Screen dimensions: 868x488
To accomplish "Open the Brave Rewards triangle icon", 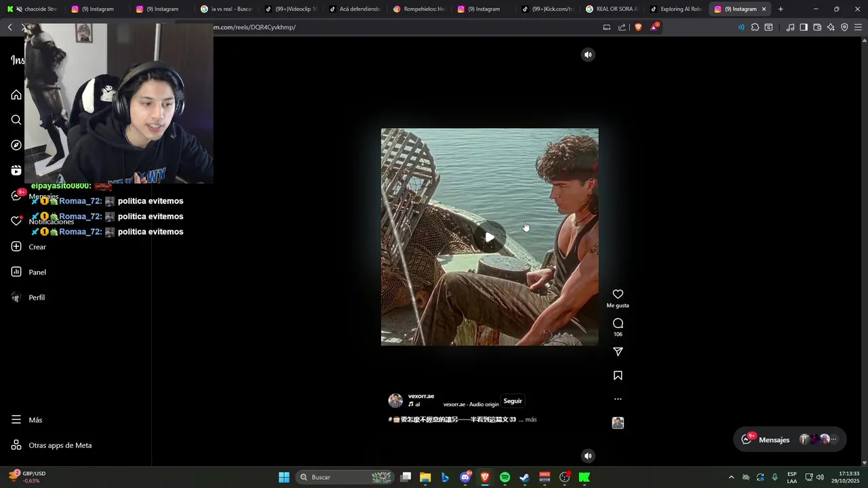I will [x=654, y=27].
